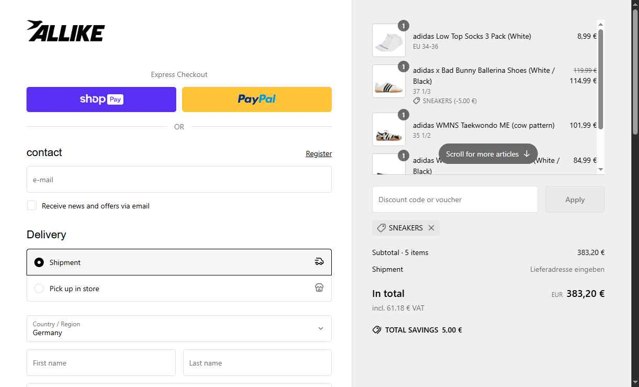Click the Last name field

tap(257, 363)
